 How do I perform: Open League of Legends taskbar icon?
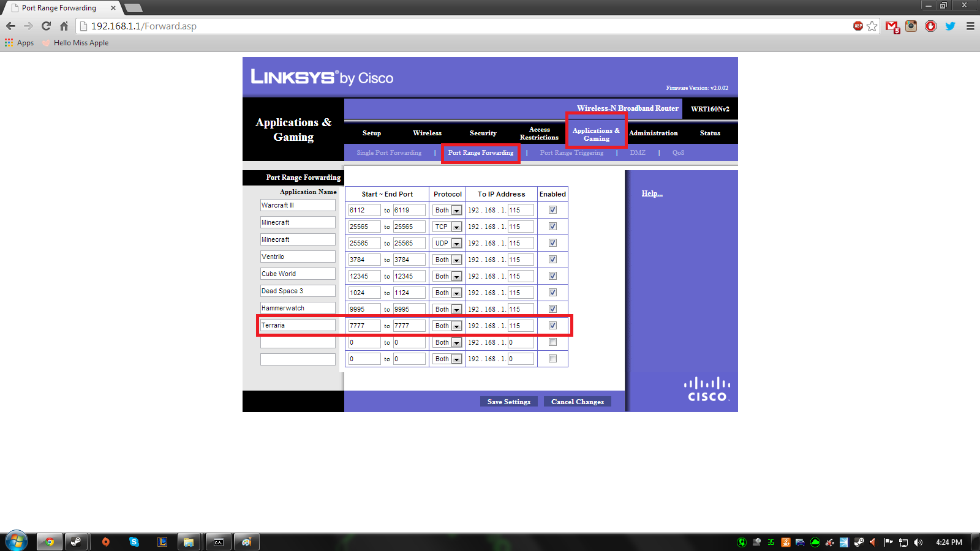pyautogui.click(x=162, y=542)
